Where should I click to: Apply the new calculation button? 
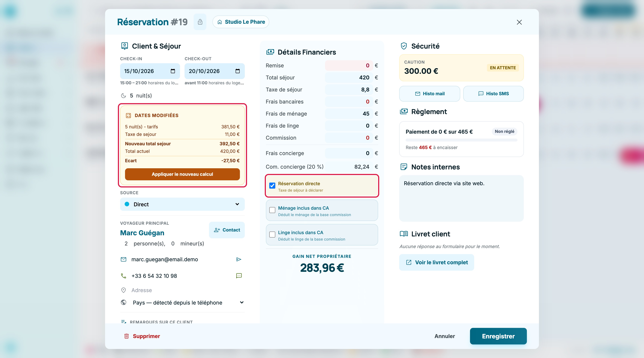[182, 174]
